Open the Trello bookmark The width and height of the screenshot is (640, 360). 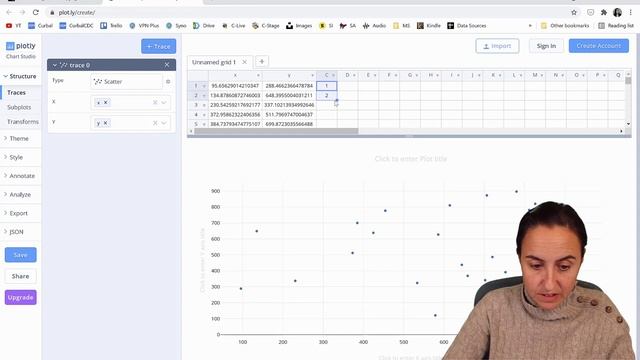[111, 26]
